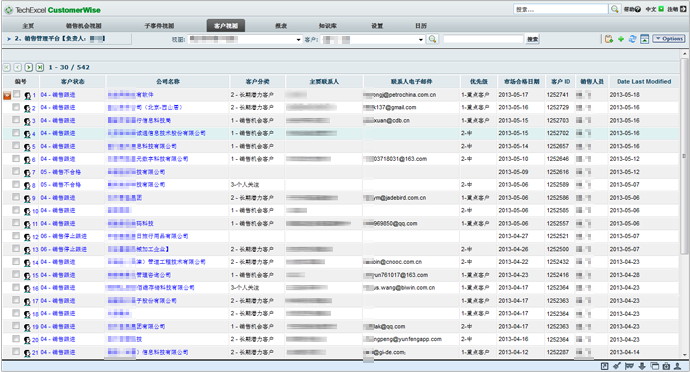The image size is (690, 372).
Task: Click the green language icon next to 中文
Action: tap(661, 9)
